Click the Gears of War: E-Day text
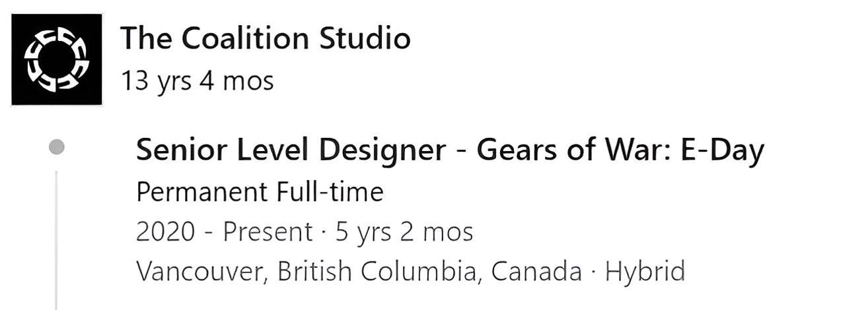 click(x=620, y=151)
